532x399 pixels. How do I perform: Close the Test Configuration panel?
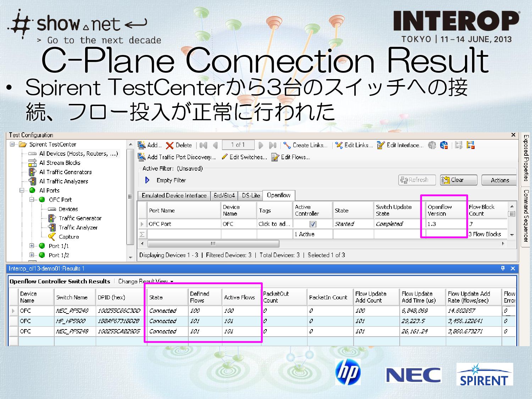tap(513, 135)
